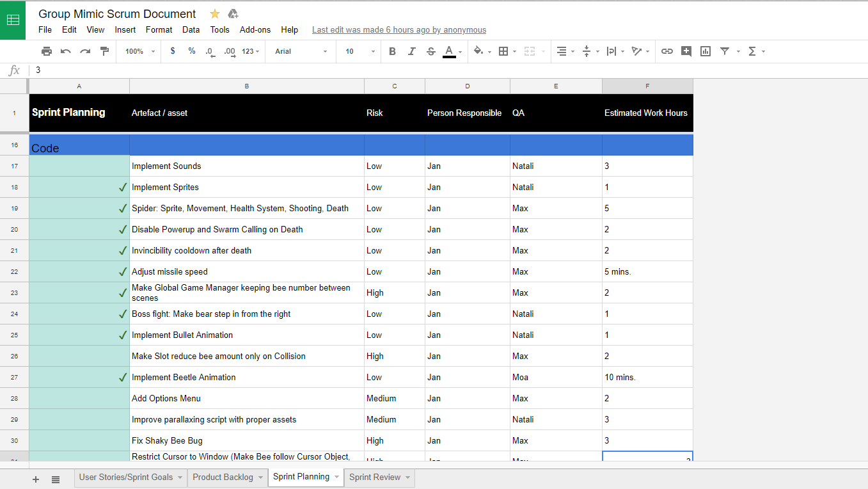868x489 pixels.
Task: Click the checkmark cell for Implement Beetle Animation
Action: (79, 377)
